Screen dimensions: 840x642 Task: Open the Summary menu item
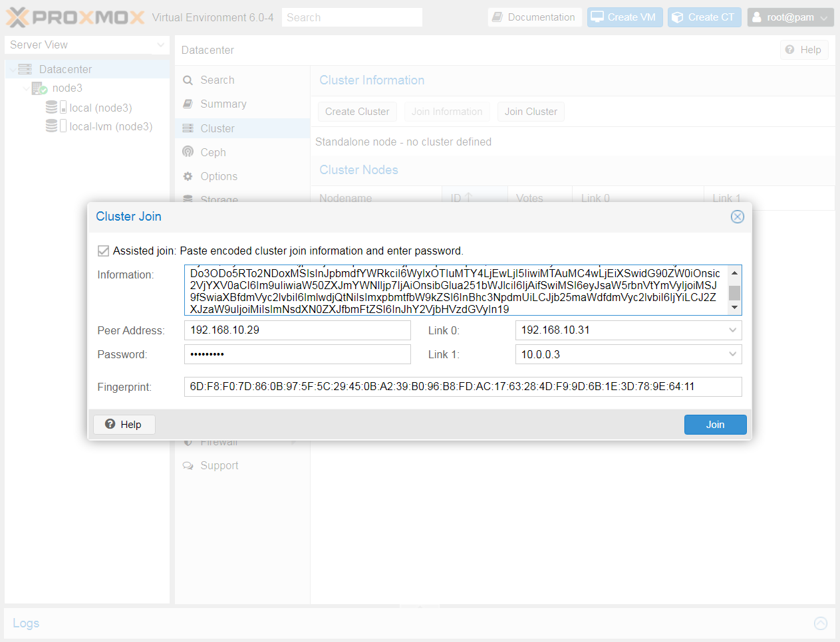click(x=242, y=104)
